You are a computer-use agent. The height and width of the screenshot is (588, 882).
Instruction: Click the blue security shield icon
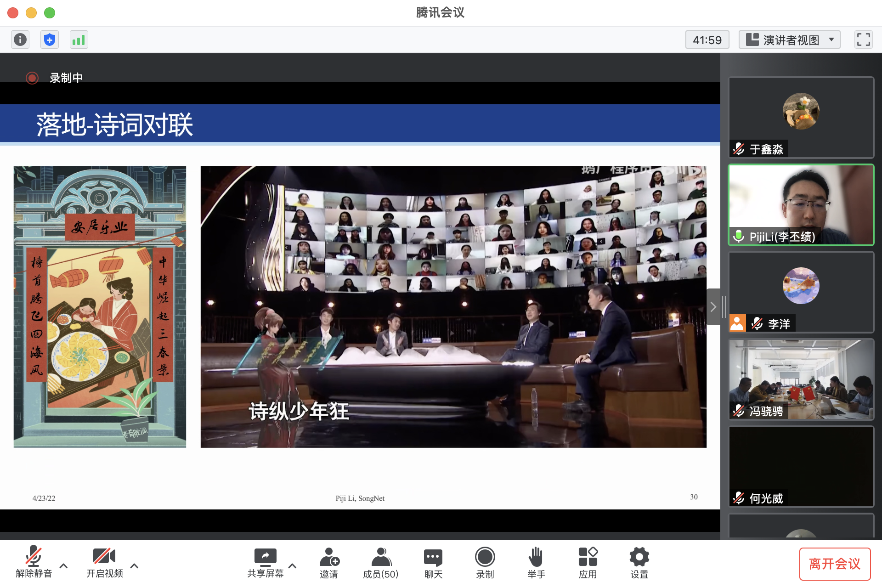click(49, 40)
